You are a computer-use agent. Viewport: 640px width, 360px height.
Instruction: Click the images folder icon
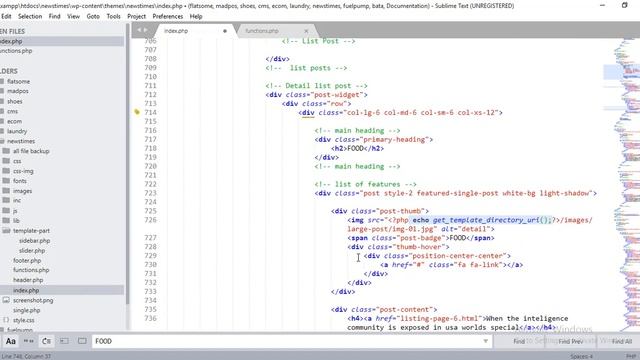[6, 191]
